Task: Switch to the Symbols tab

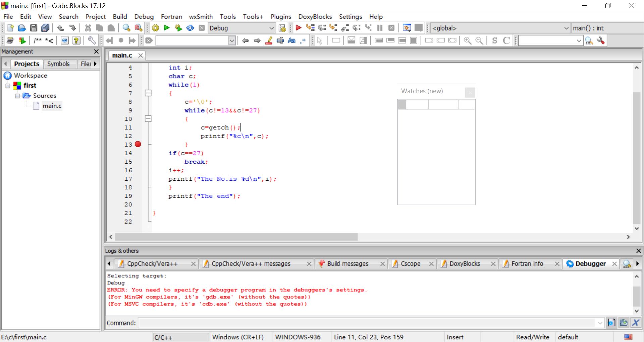Action: pyautogui.click(x=58, y=64)
